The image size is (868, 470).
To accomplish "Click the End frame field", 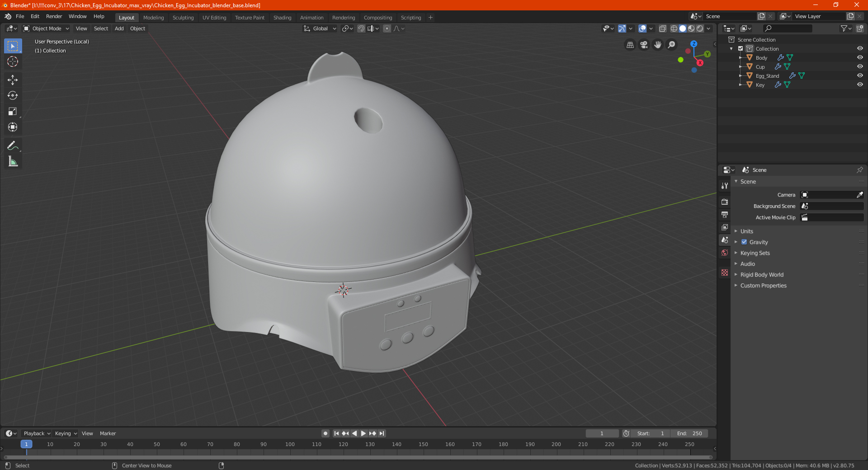I will (689, 433).
